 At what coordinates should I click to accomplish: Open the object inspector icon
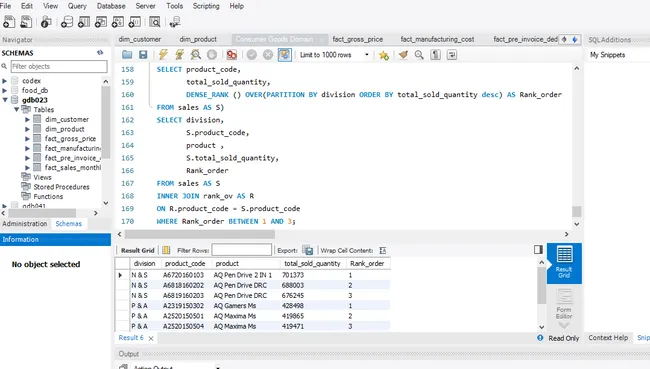pos(46,22)
